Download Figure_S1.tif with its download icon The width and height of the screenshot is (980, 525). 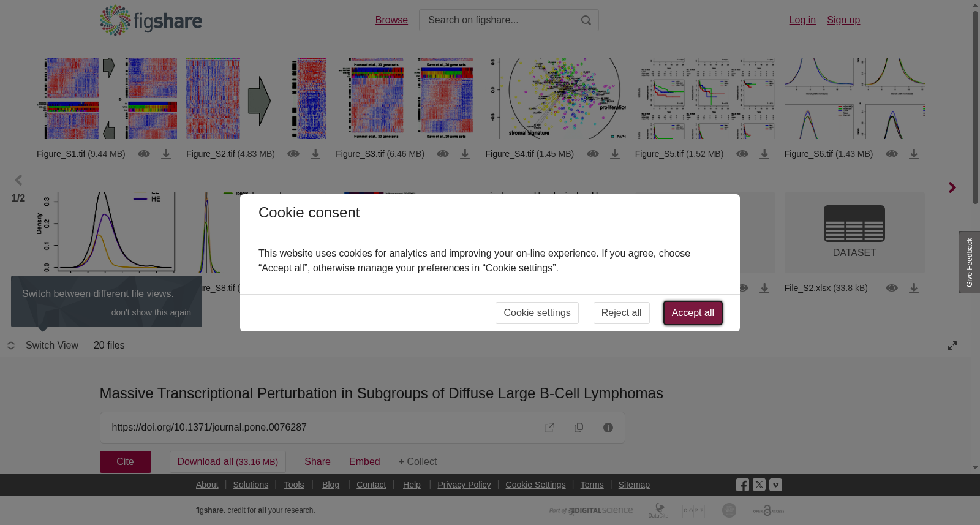pos(166,154)
